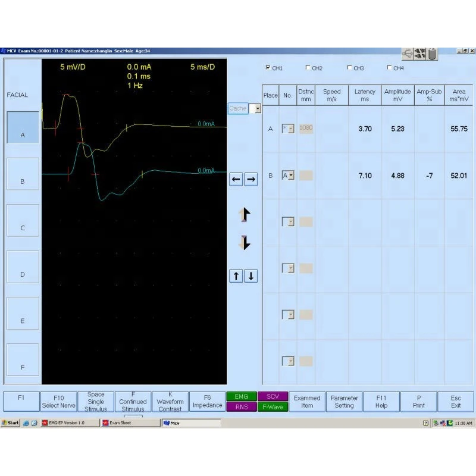476x476 pixels.
Task: Switch to F-Wave mode
Action: (x=273, y=407)
